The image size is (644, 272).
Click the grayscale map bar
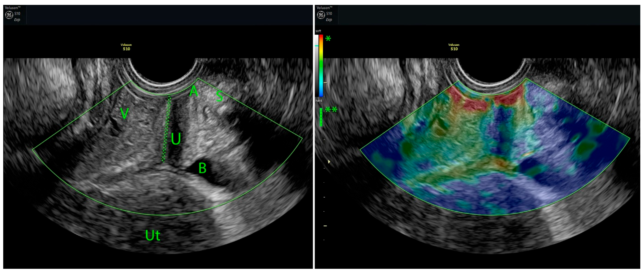coord(317,66)
